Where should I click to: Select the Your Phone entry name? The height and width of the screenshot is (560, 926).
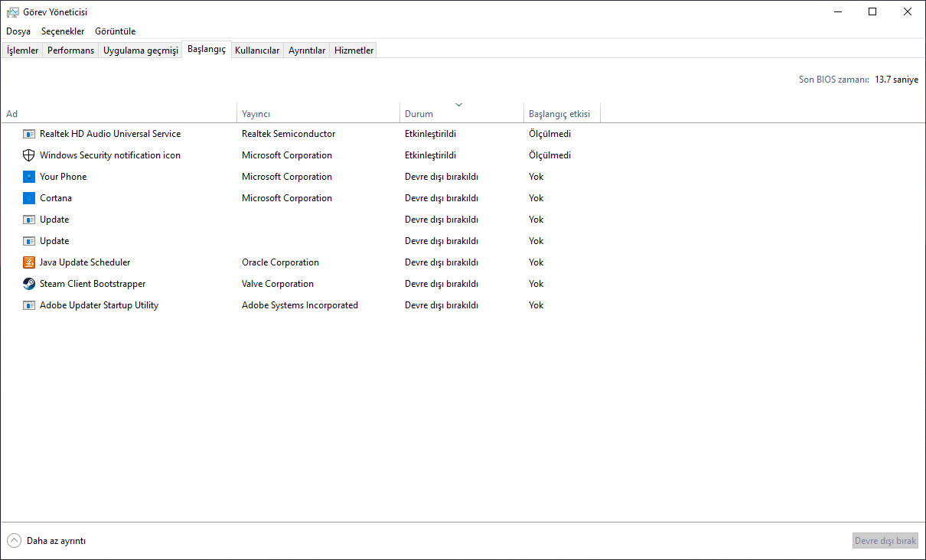tap(64, 177)
